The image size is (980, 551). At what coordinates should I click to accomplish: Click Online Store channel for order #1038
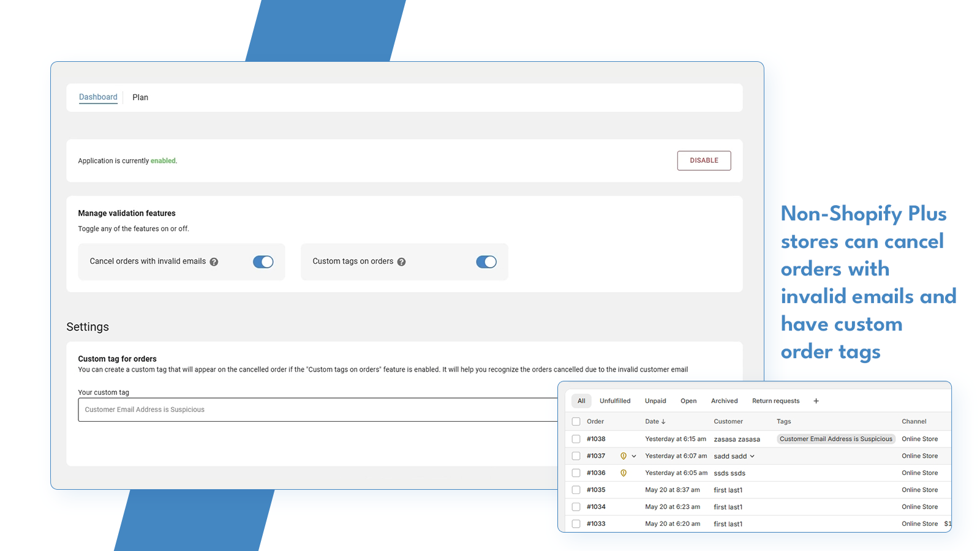point(920,439)
